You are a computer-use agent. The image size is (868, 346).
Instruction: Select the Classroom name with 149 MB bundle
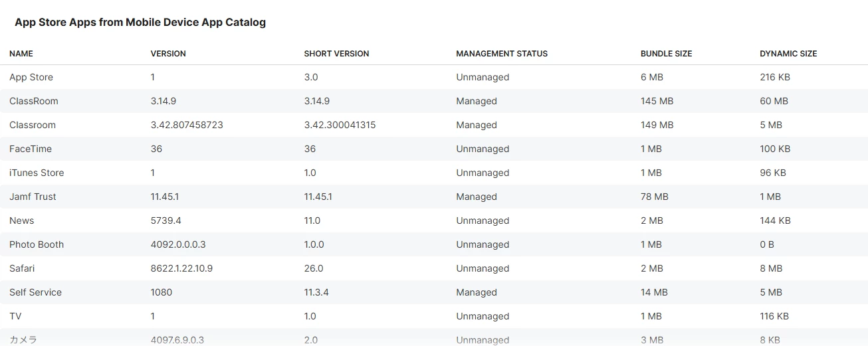pos(33,125)
